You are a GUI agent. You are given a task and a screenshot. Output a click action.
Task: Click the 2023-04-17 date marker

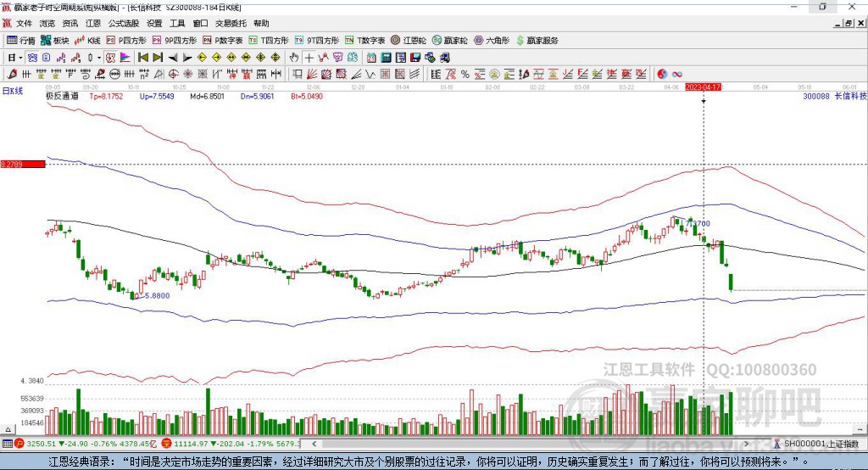tap(703, 87)
